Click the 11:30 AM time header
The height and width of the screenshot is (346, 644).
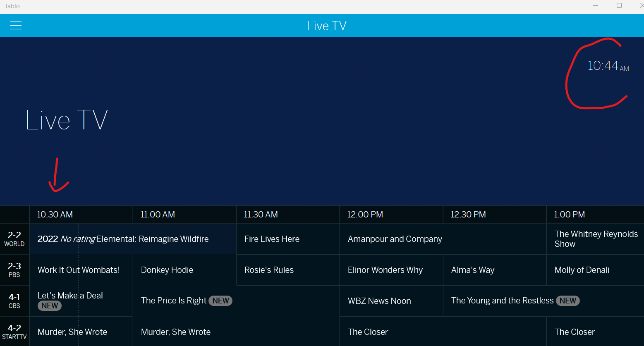click(261, 215)
